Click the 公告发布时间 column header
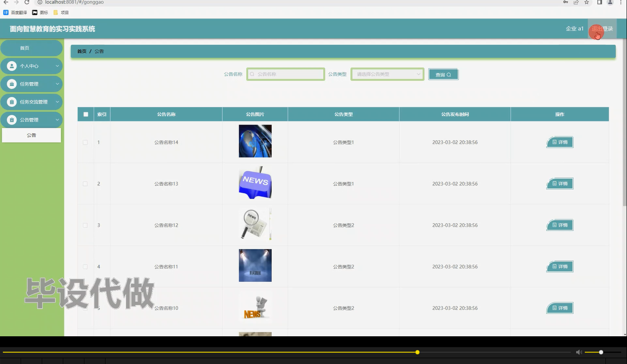Screen dimensions: 627x364 (x=455, y=114)
